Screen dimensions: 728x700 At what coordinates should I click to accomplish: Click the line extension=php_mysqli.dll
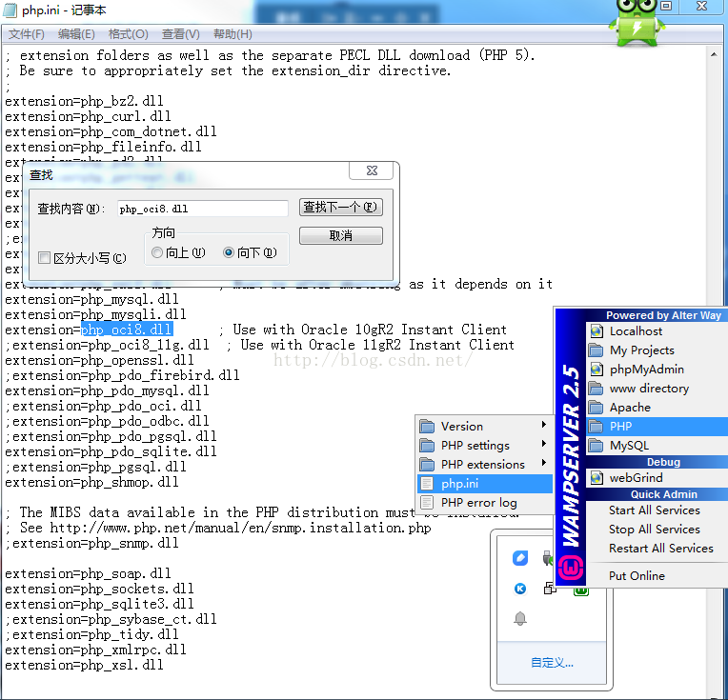click(x=95, y=314)
